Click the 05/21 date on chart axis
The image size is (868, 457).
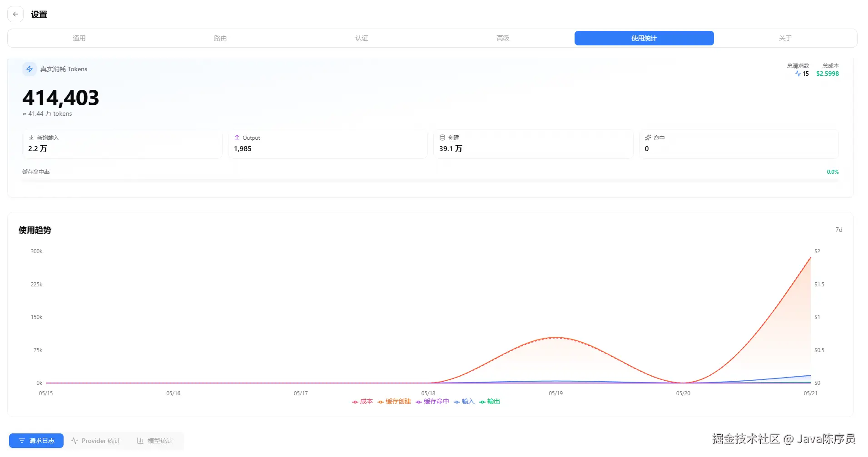click(810, 393)
